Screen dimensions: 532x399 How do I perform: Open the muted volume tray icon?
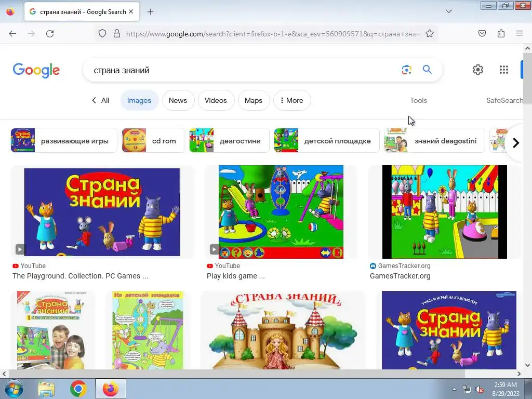(480, 390)
